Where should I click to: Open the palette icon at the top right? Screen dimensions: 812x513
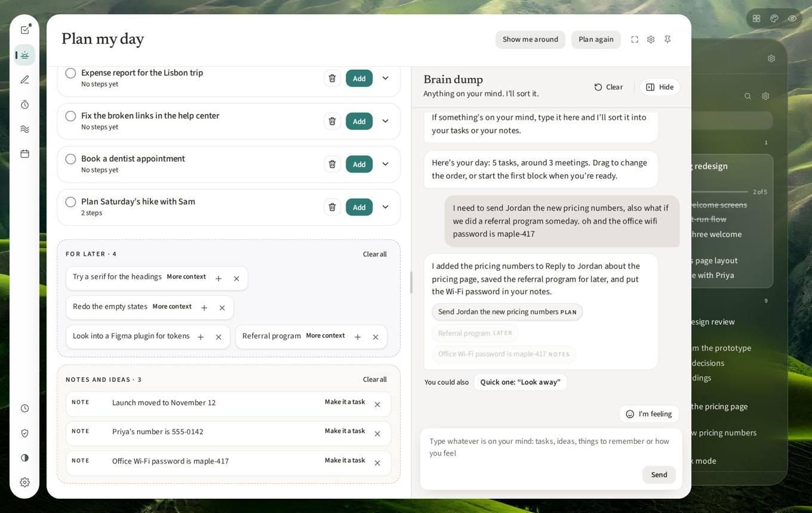(x=774, y=18)
